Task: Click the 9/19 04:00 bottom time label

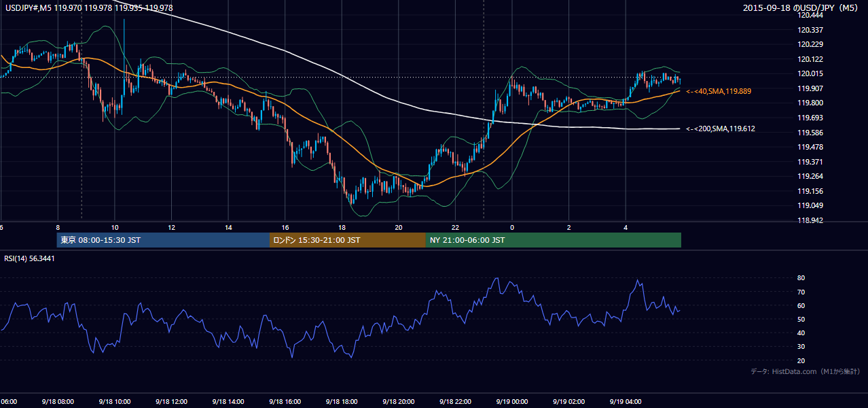Action: click(x=625, y=401)
